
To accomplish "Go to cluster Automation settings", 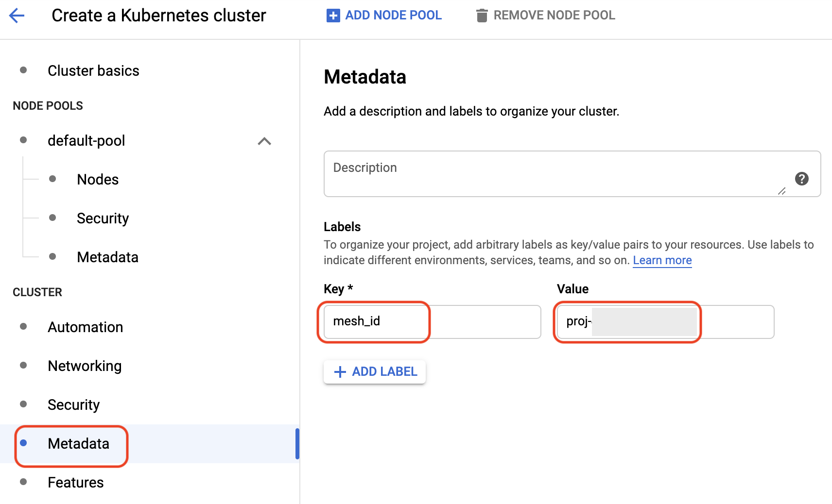I will (85, 327).
